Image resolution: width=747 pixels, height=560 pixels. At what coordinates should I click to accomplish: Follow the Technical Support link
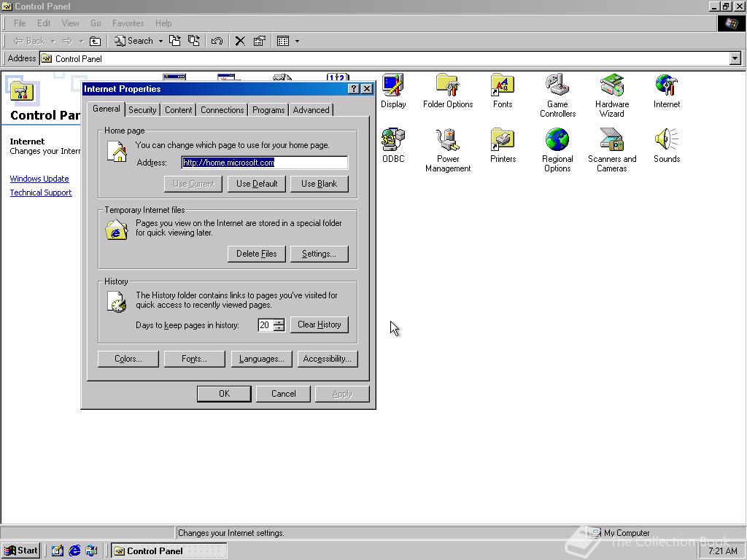pos(41,192)
